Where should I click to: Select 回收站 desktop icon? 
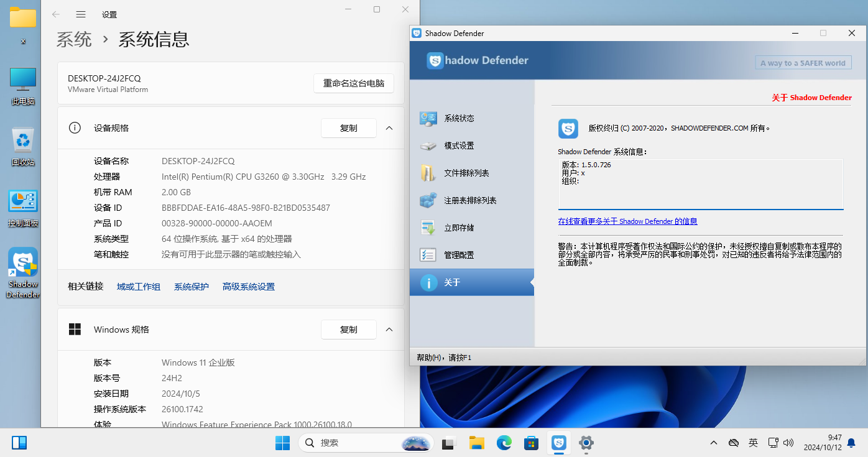pyautogui.click(x=23, y=147)
